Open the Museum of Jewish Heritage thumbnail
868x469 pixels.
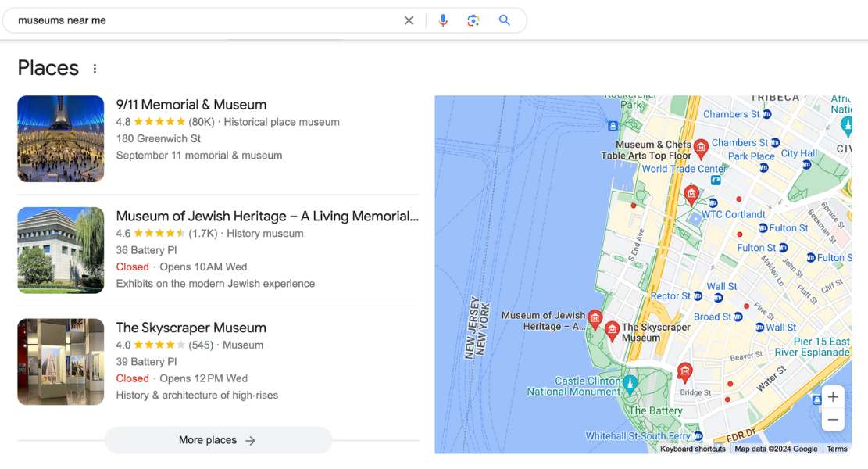(x=61, y=250)
